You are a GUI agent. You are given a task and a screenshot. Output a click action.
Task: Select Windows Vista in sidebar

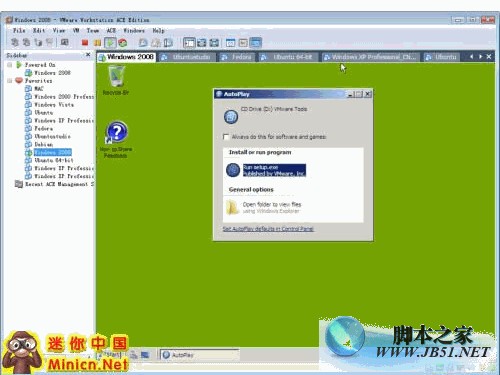tap(54, 105)
